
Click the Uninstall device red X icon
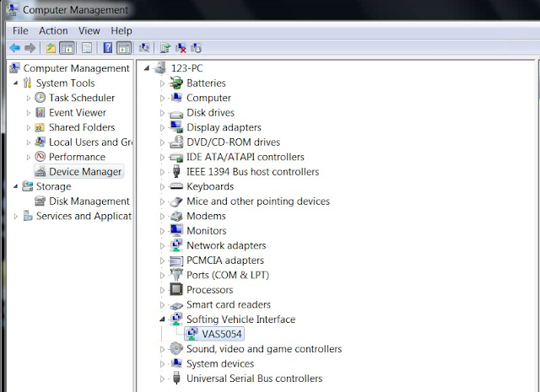pos(181,48)
